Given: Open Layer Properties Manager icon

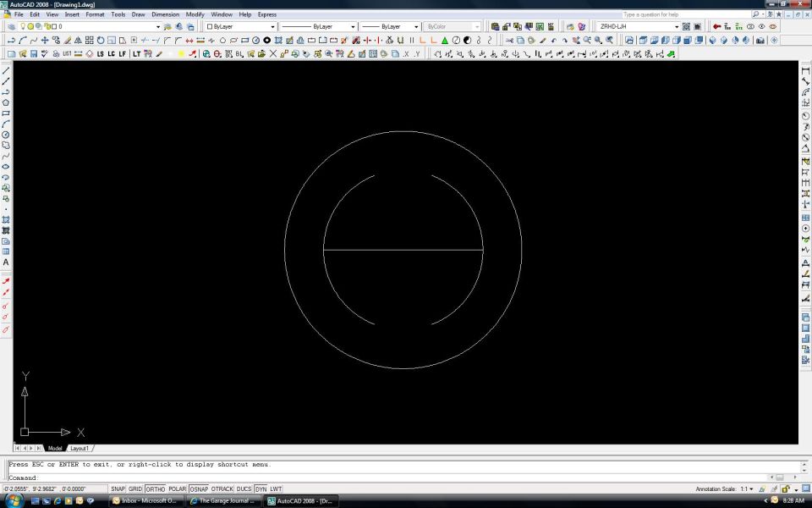Looking at the screenshot, I should click(11, 26).
